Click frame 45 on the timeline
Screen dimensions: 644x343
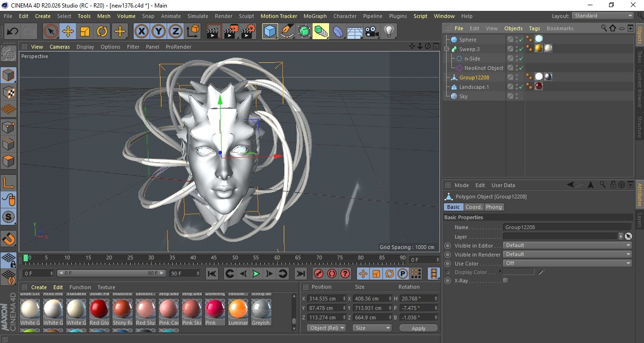pyautogui.click(x=214, y=258)
